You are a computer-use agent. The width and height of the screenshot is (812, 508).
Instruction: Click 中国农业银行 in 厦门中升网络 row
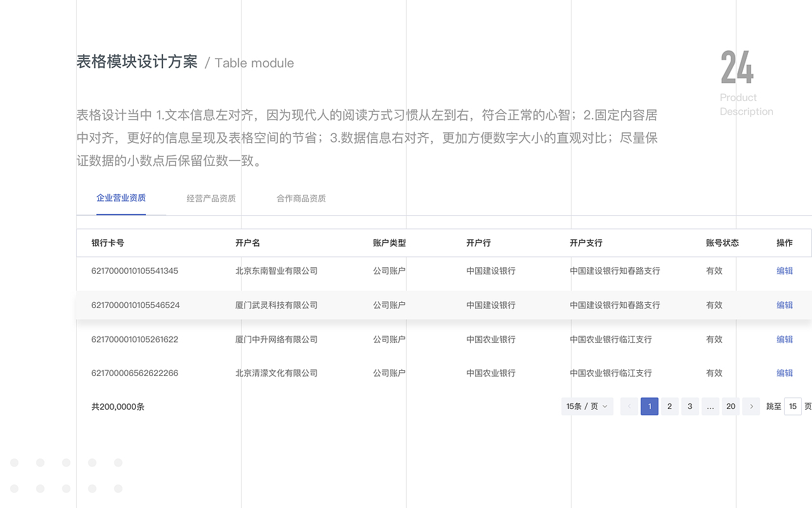(491, 339)
